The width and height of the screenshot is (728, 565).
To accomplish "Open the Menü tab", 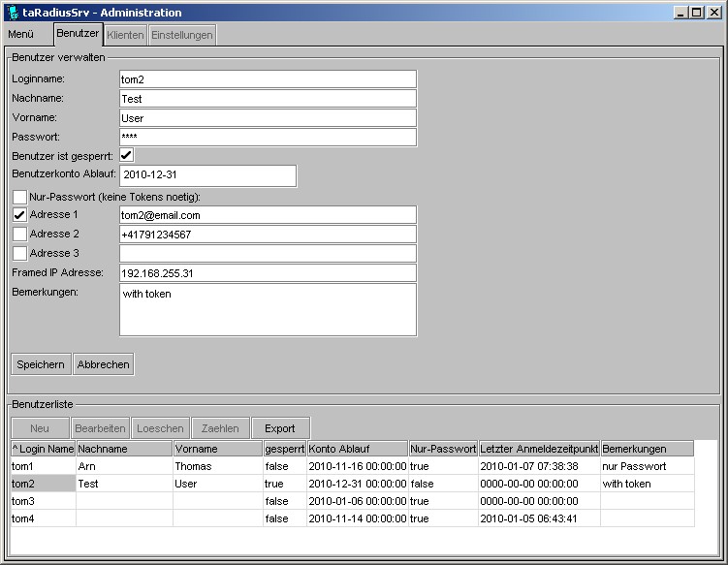I will pyautogui.click(x=21, y=34).
